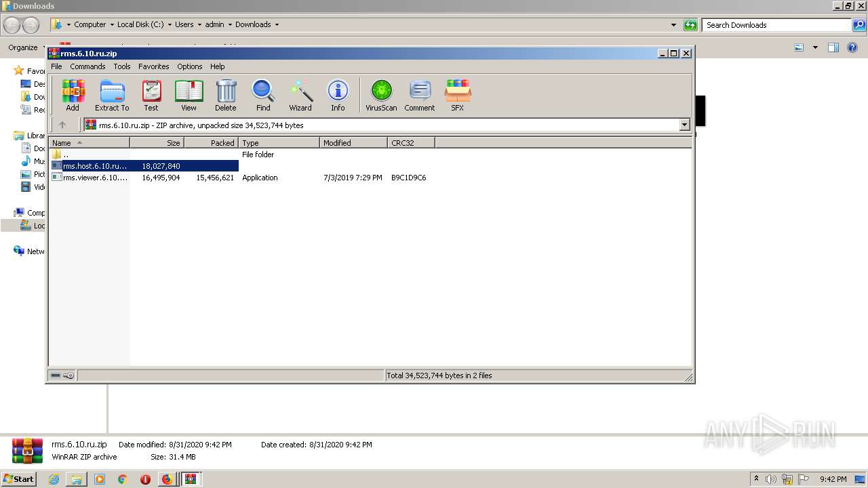Image resolution: width=868 pixels, height=488 pixels.
Task: Click the taskbar clock showing 9:42 PM
Action: point(833,479)
